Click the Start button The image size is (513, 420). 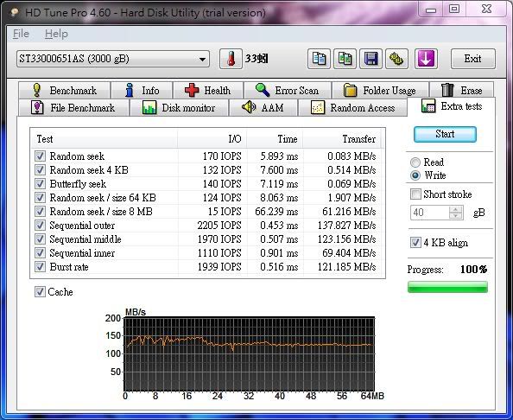[445, 134]
